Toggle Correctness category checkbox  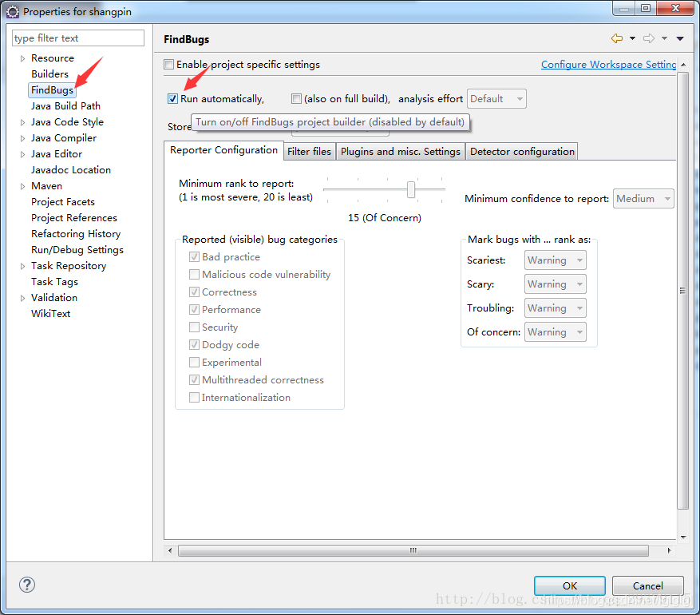click(194, 292)
